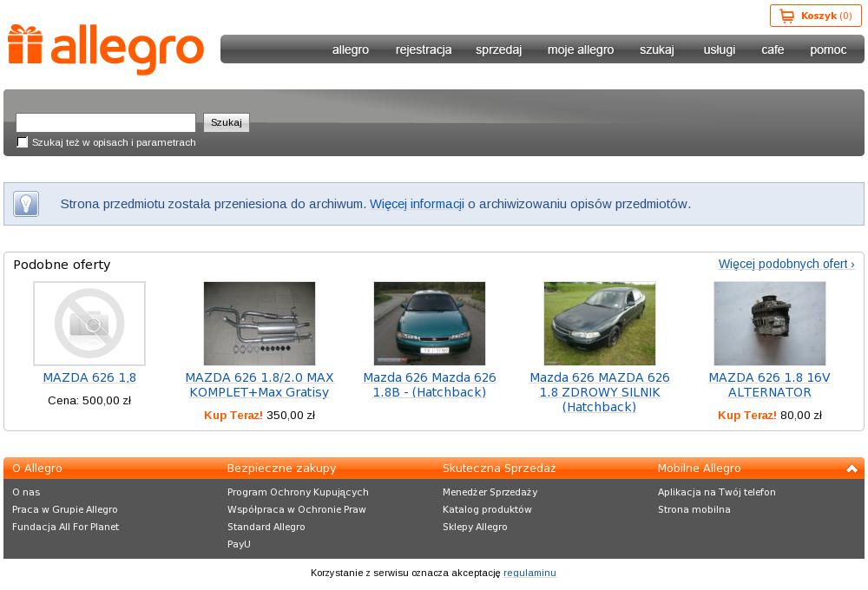The height and width of the screenshot is (590, 868).
Task: Open 'Sklepy Allegro' link
Action: pyautogui.click(x=475, y=527)
